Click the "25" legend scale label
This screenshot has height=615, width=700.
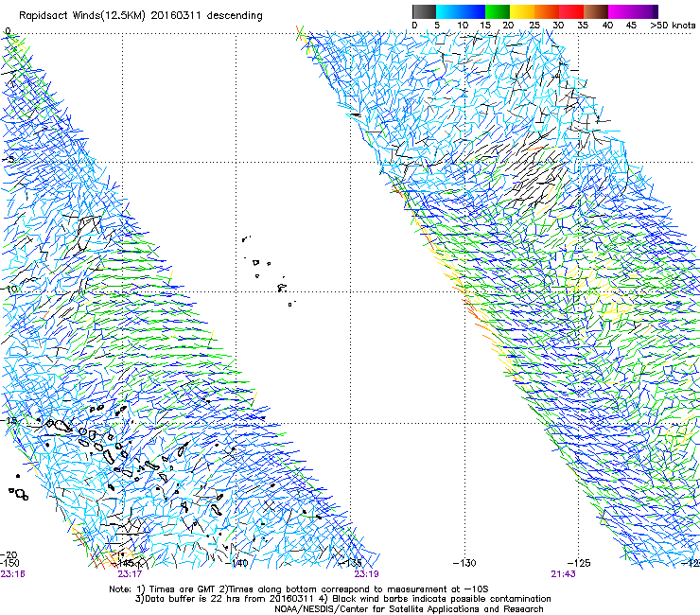(x=534, y=25)
